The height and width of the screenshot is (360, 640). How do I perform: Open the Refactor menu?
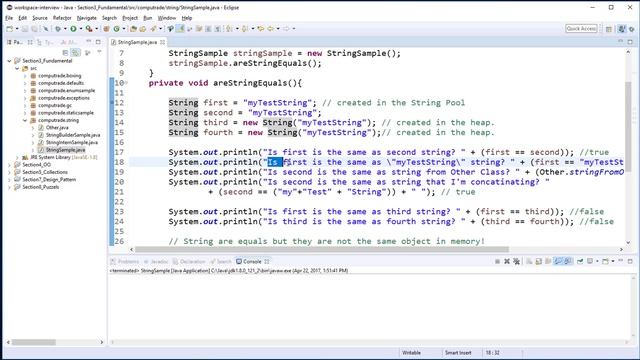tap(62, 18)
